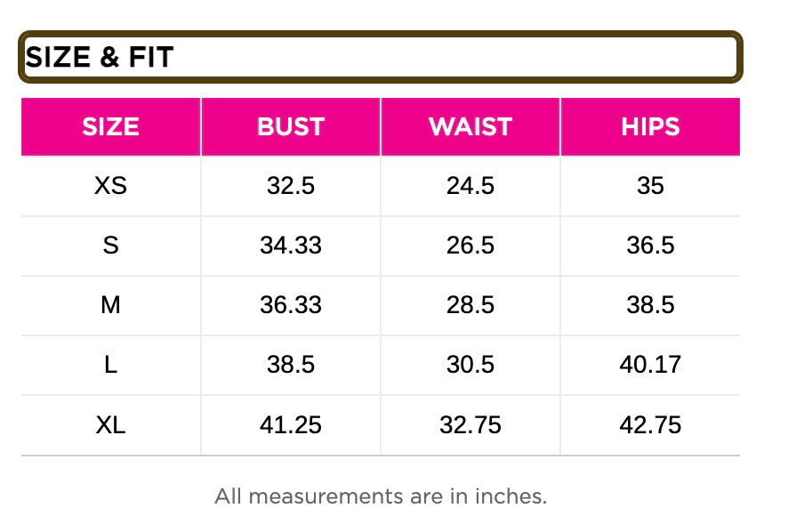Click the XS bust value 32.5
This screenshot has height=532, width=788.
pyautogui.click(x=291, y=186)
